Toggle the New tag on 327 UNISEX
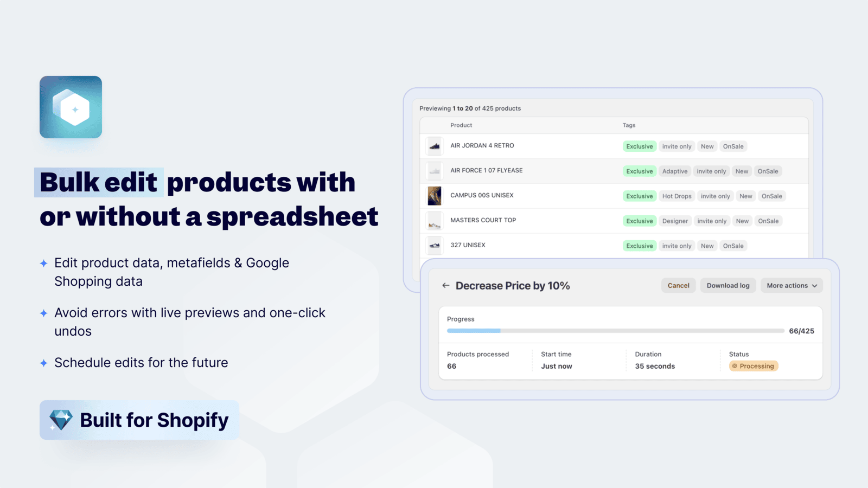 (707, 246)
